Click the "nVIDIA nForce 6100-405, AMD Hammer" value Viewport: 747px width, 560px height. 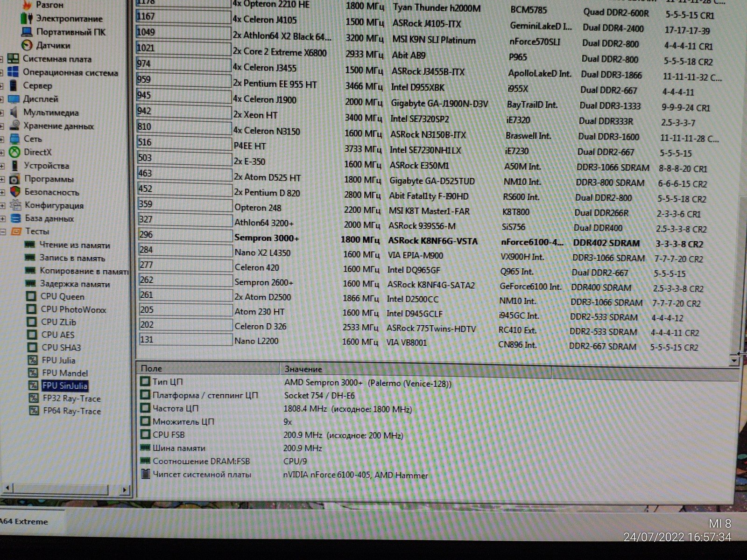[x=355, y=475]
